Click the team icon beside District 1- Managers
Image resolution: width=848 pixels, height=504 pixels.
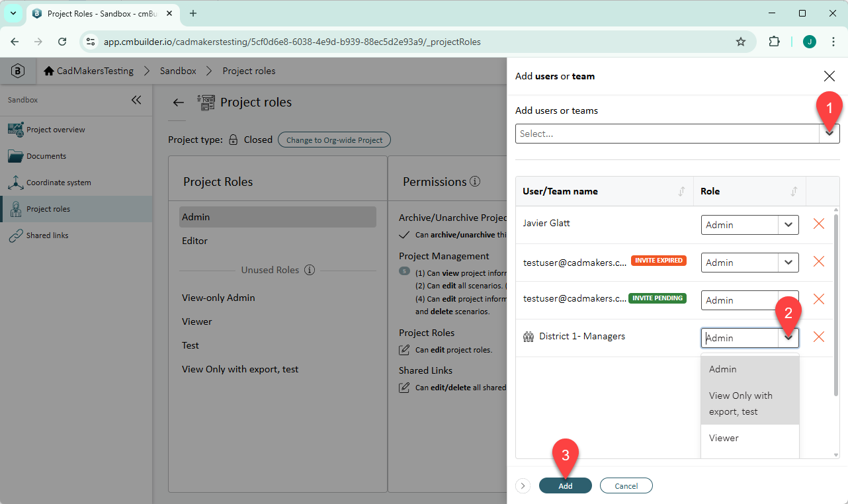click(x=528, y=337)
